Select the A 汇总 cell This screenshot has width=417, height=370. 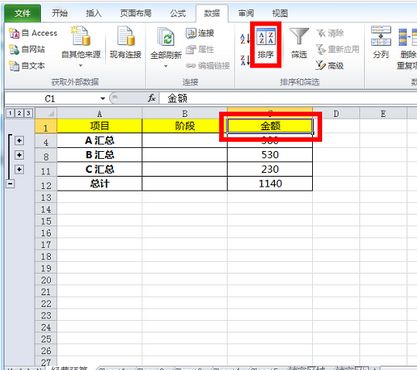pyautogui.click(x=100, y=141)
